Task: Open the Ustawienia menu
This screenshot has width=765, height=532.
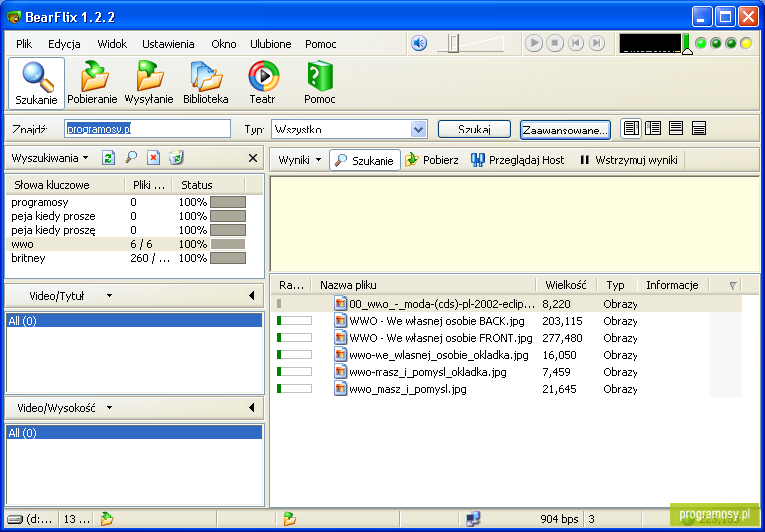Action: (168, 44)
